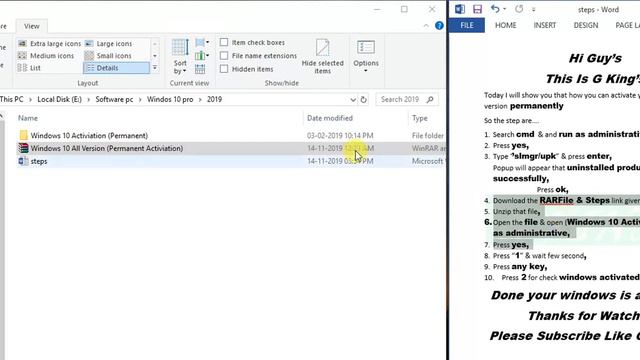Open Word HOME tab

tap(506, 25)
